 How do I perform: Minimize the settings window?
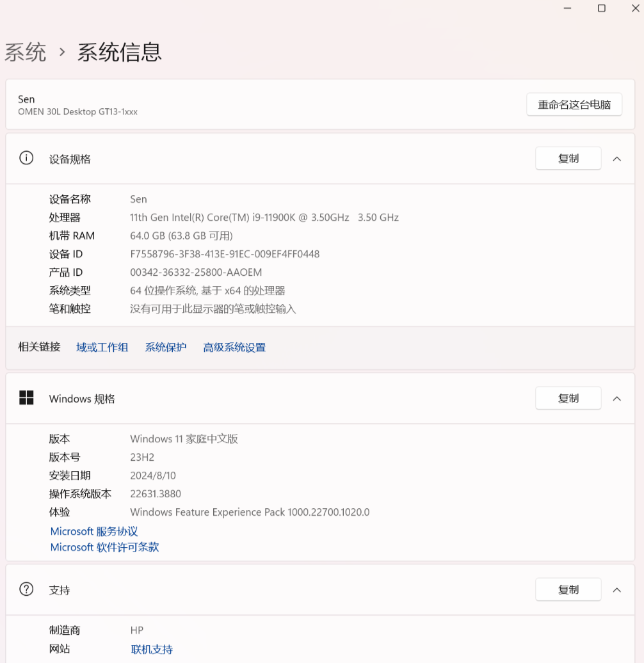click(567, 8)
